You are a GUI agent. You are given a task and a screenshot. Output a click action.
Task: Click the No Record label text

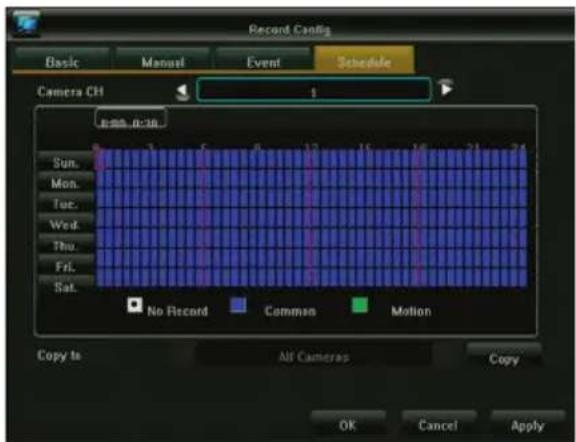point(177,311)
